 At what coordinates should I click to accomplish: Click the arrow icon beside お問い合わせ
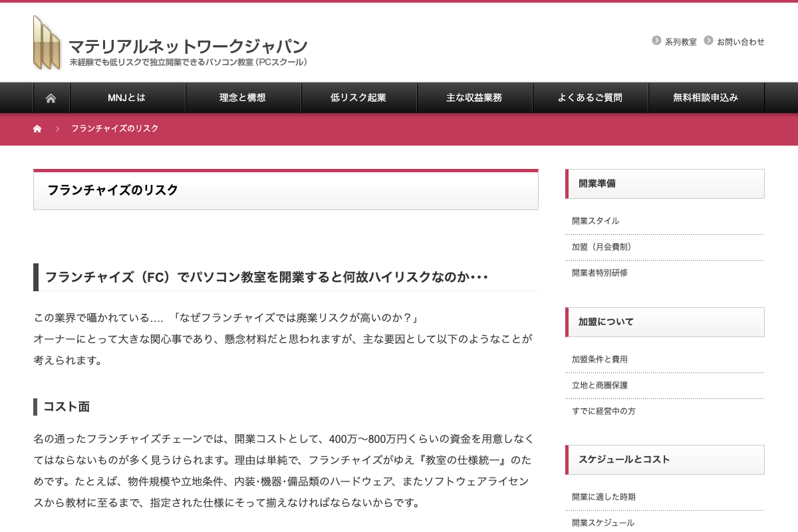tap(708, 41)
